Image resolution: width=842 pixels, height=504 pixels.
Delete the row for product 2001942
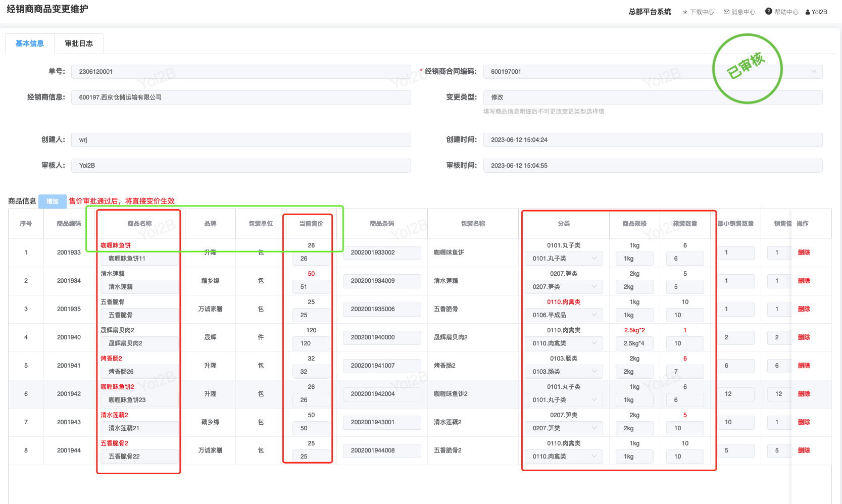click(804, 394)
